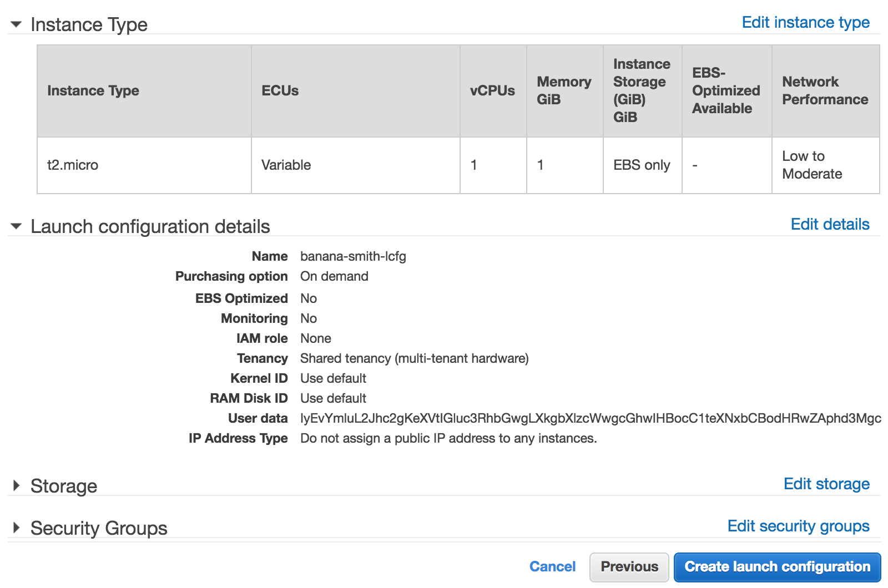Screen dimensions: 888x588
Task: Open the Edit storage link
Action: point(826,484)
